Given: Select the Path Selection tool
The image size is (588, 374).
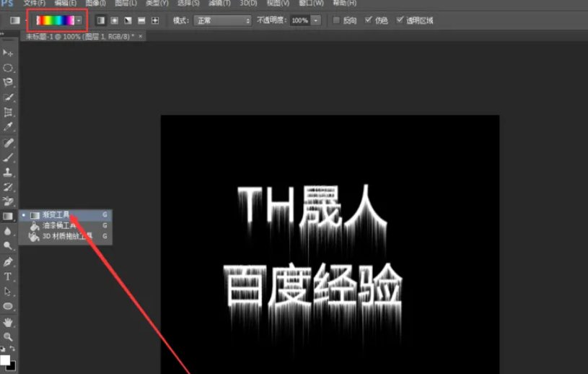Looking at the screenshot, I should 7,292.
